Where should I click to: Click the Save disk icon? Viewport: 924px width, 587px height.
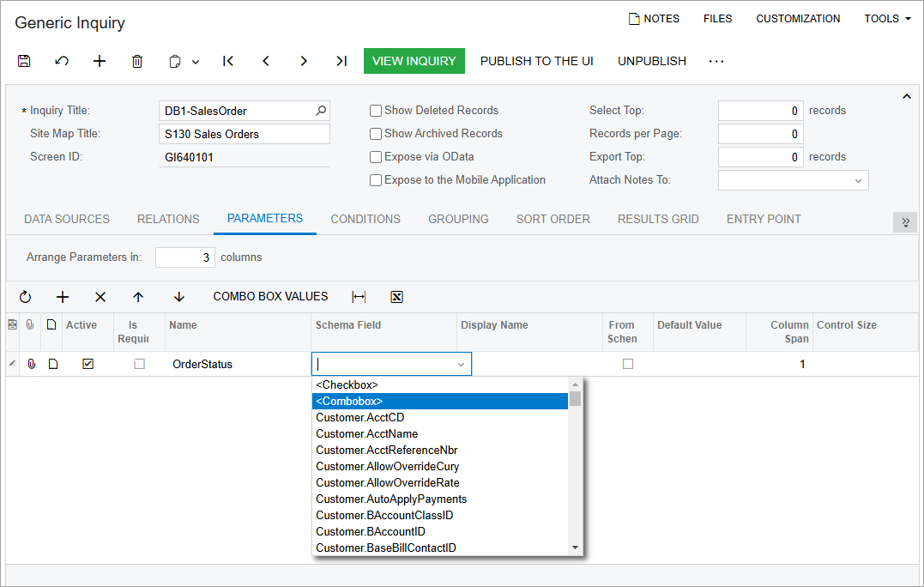pos(24,61)
